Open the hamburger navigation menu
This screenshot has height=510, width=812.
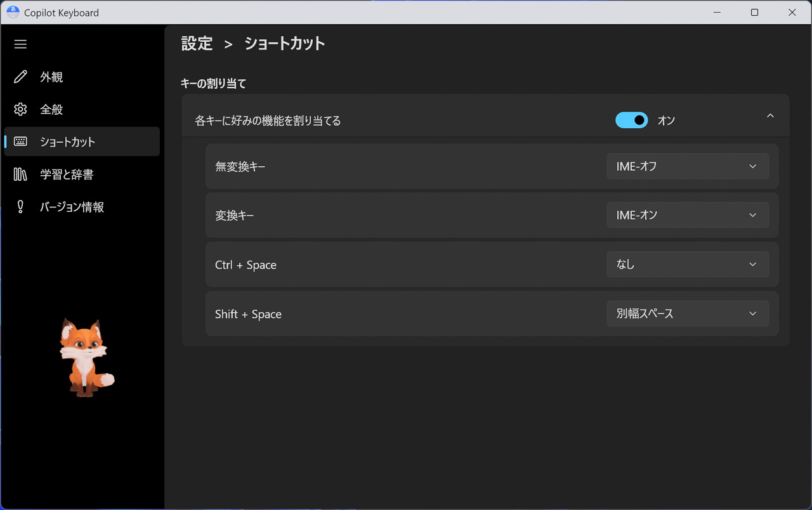coord(20,44)
